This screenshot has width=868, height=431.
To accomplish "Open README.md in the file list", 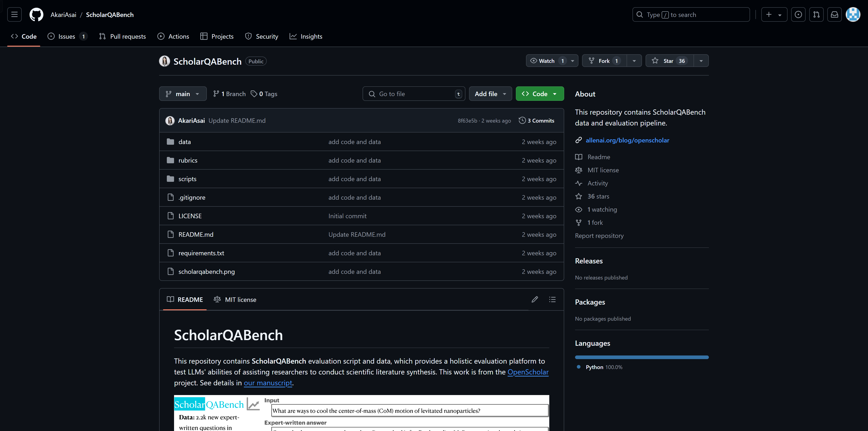I will tap(196, 234).
